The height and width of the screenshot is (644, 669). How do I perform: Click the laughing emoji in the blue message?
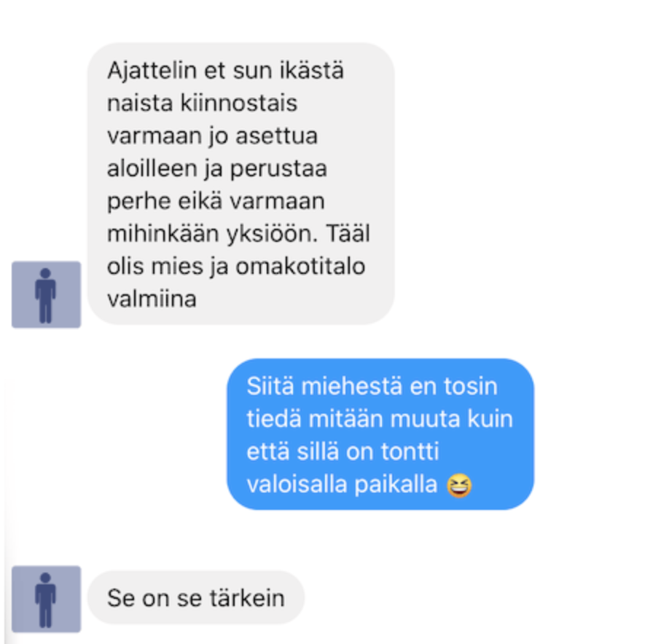point(459,485)
